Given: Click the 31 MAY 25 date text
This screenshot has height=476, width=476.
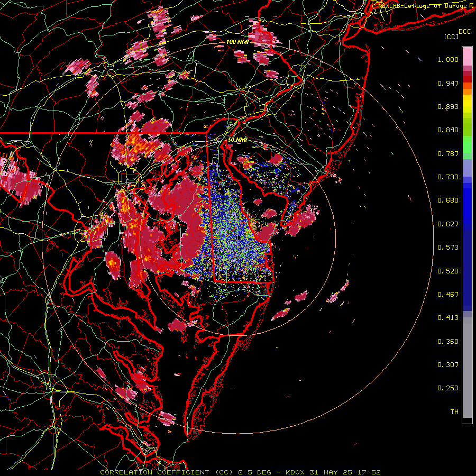Looking at the screenshot, I should (x=331, y=472).
